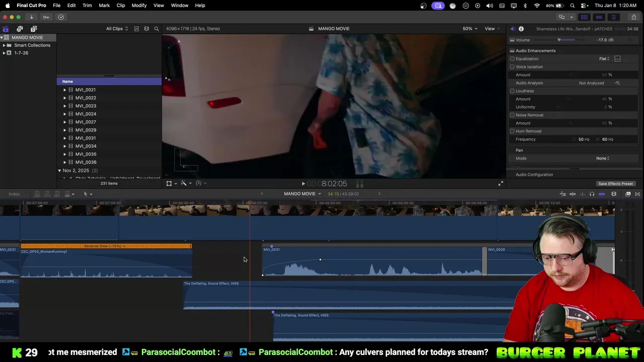Click the Audio Analysis magic wand button
The image size is (644, 362).
point(617,83)
